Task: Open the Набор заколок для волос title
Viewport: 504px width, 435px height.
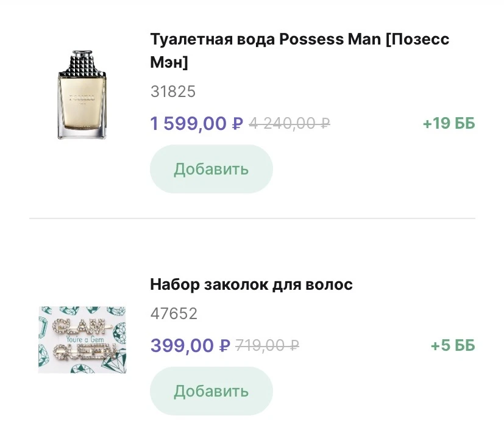Action: pos(251,284)
